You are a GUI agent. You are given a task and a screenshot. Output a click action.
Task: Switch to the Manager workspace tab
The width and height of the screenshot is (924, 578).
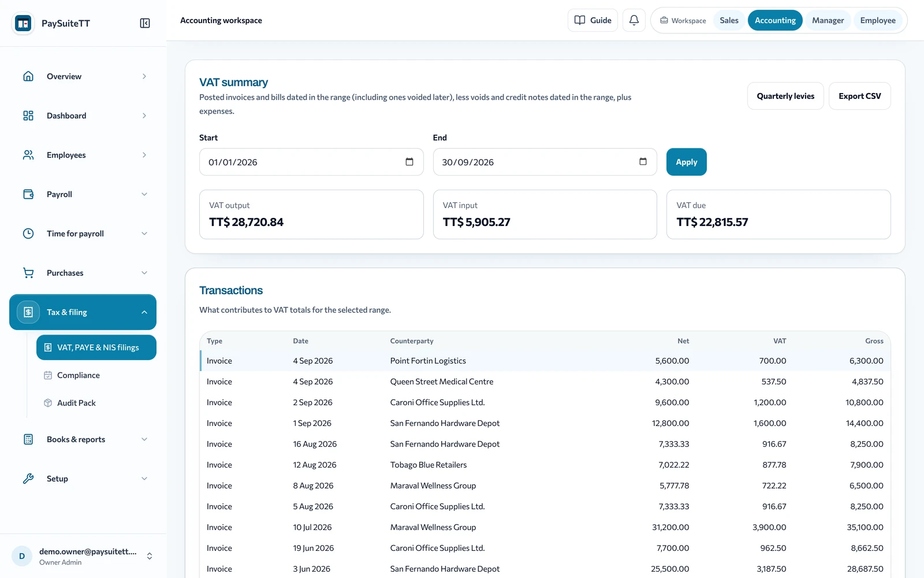[x=828, y=20]
